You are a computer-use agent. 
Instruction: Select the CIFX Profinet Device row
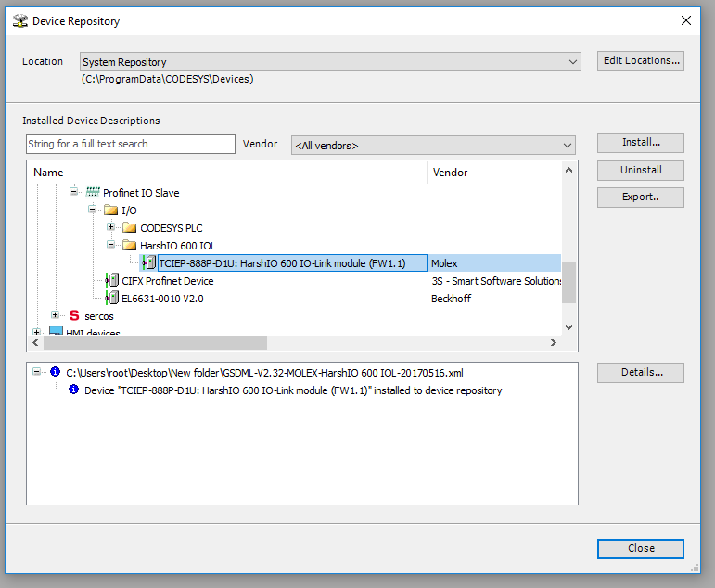click(167, 281)
